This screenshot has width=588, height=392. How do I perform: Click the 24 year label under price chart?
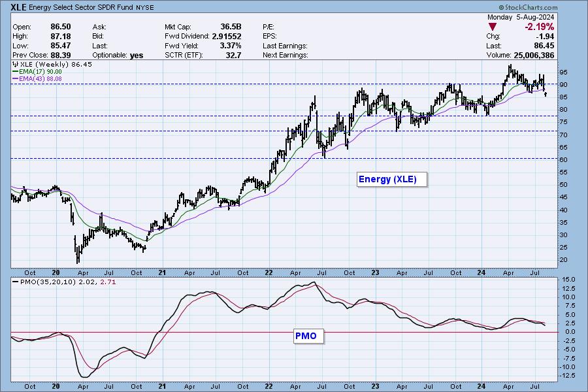pos(482,272)
